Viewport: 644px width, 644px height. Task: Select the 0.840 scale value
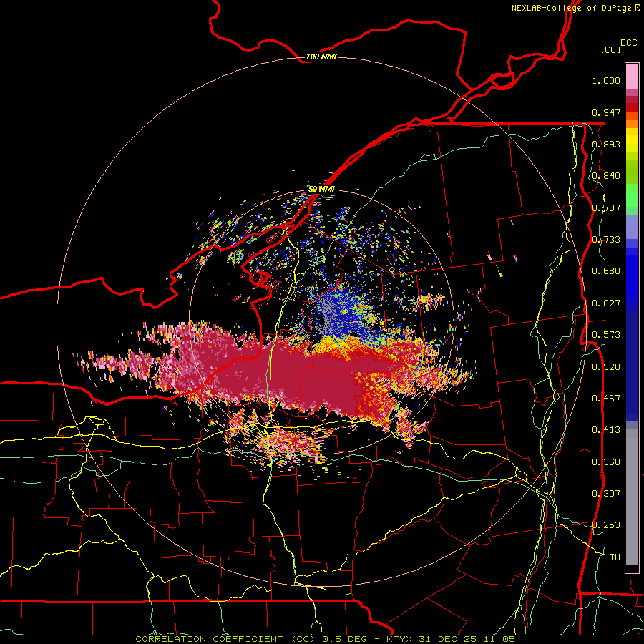606,176
